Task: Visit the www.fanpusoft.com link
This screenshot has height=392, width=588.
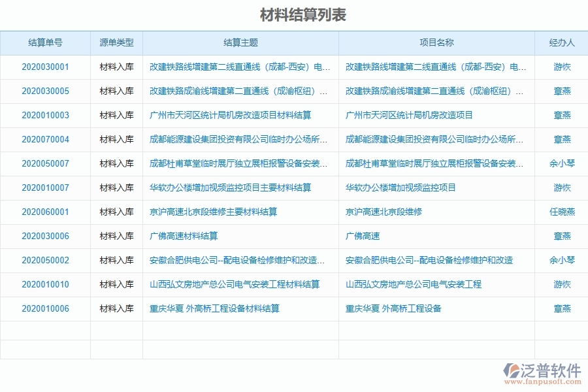Action: click(542, 382)
